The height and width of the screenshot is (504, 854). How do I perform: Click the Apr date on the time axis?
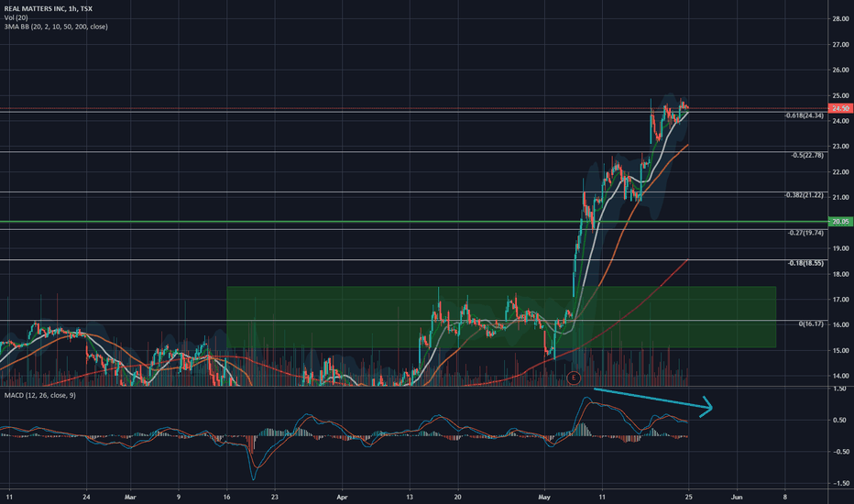click(342, 497)
